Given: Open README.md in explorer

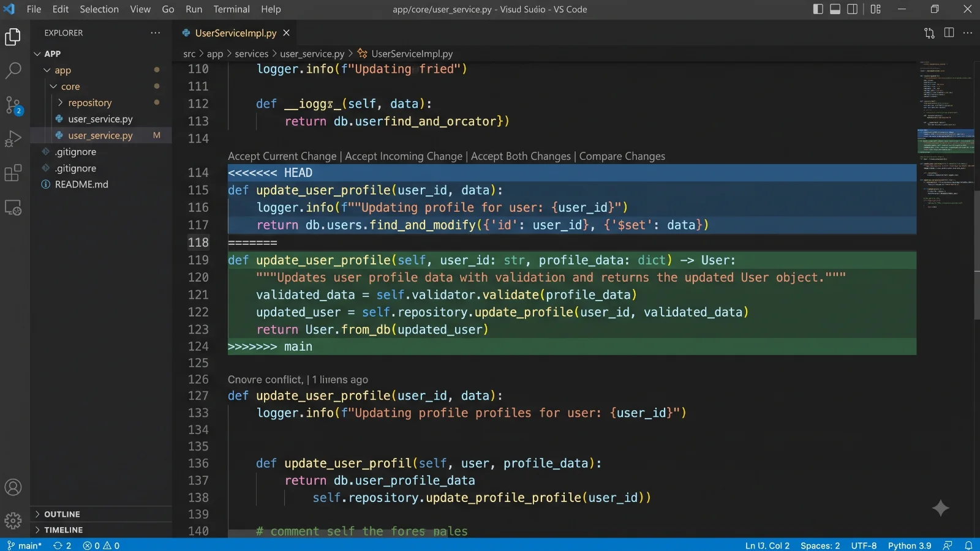Looking at the screenshot, I should [101, 184].
